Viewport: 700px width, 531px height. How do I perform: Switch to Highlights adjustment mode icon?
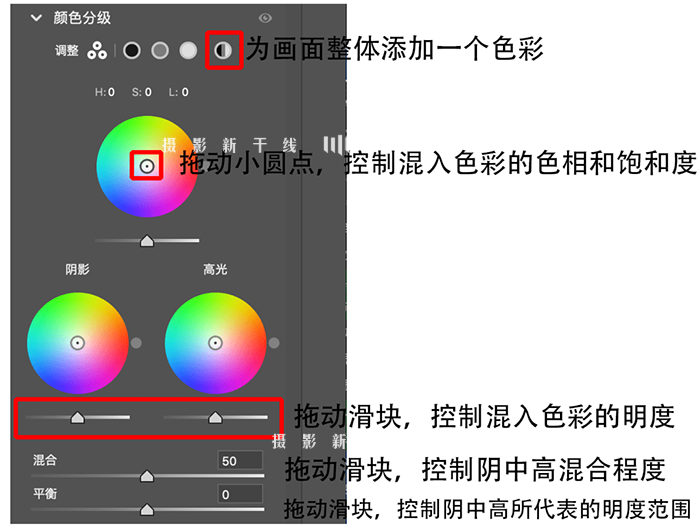pyautogui.click(x=188, y=50)
